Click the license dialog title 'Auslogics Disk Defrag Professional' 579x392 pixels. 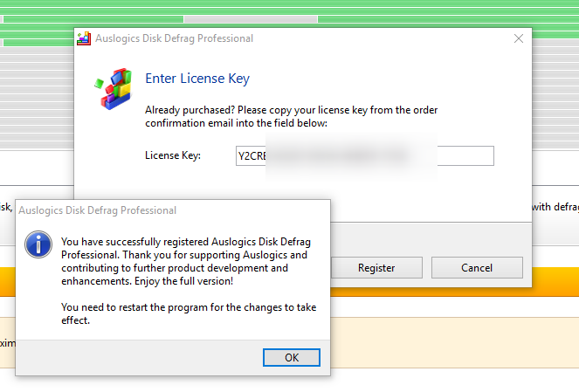(174, 38)
